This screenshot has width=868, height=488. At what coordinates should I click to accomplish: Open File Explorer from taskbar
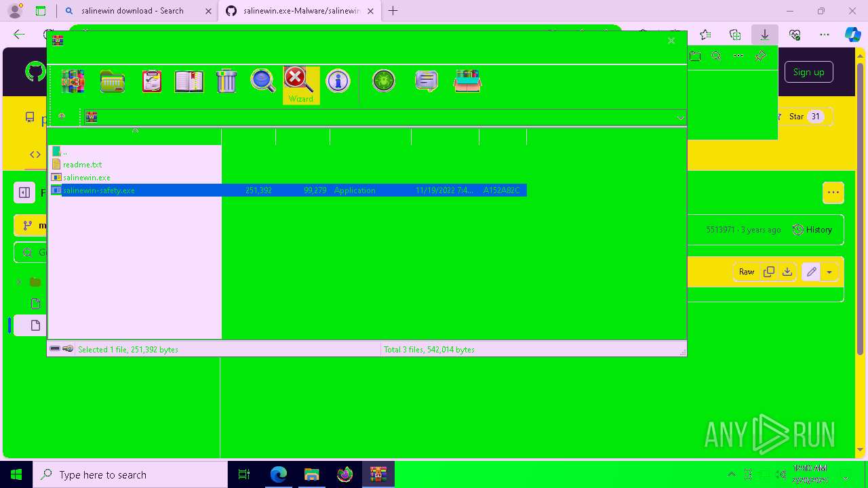(x=311, y=474)
